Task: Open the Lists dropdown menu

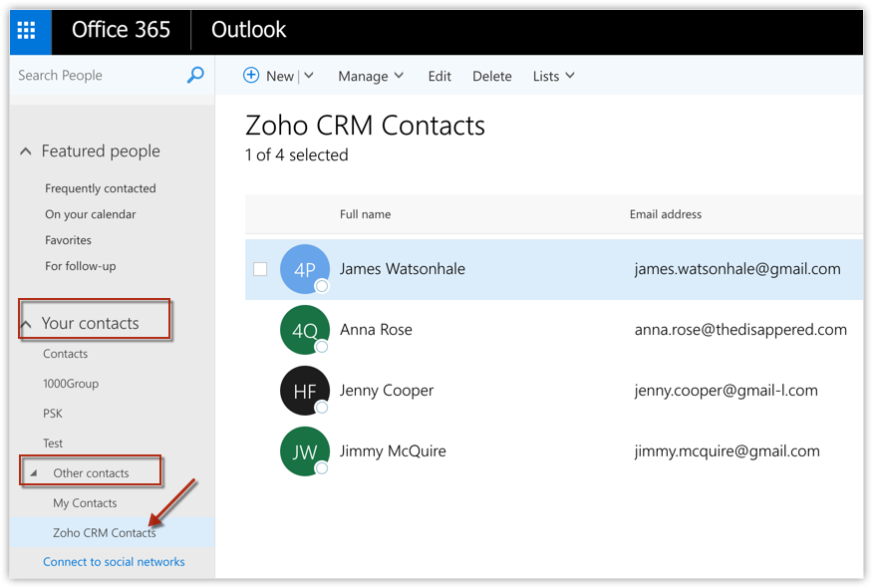Action: (x=553, y=76)
